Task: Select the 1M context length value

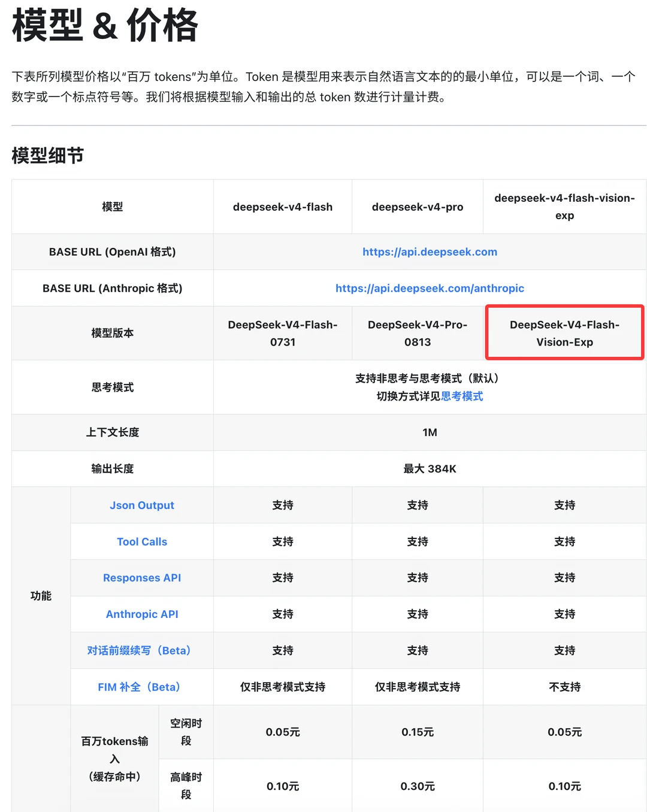Action: coord(430,432)
